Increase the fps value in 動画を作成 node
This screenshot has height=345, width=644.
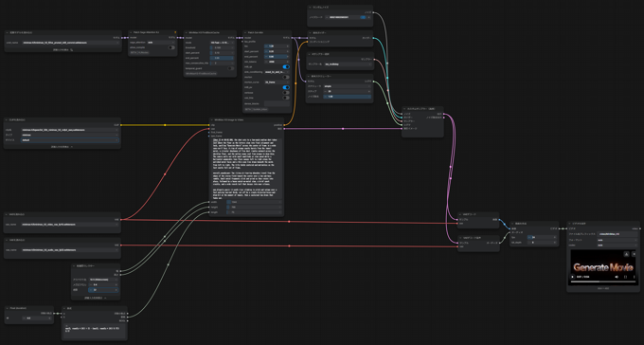coord(554,237)
